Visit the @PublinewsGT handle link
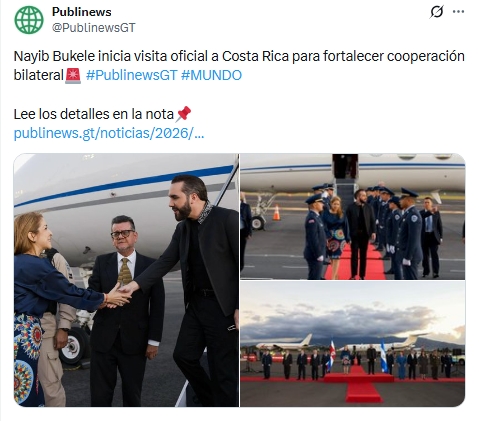The image size is (479, 421). 94,28
